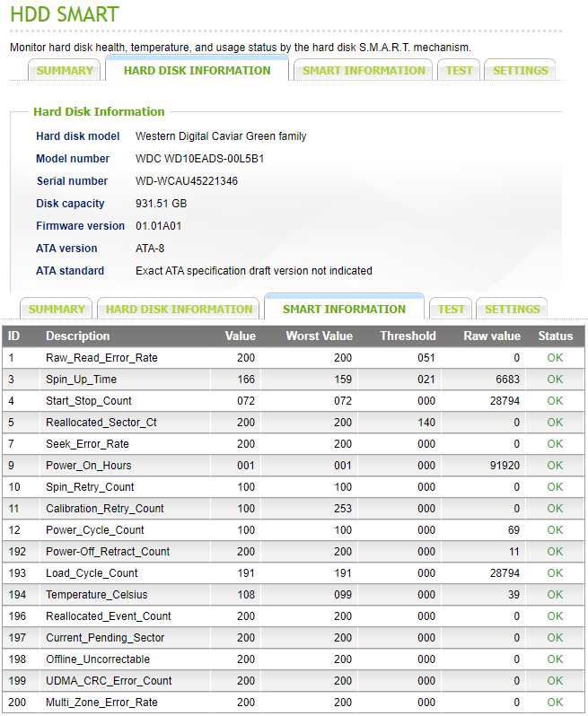The image size is (588, 716).
Task: Click the lower SMART INFORMATION tab
Action: click(344, 309)
